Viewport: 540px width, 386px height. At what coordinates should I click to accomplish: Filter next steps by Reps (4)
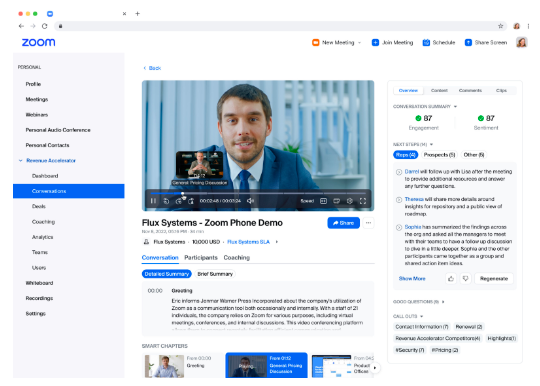(x=405, y=155)
